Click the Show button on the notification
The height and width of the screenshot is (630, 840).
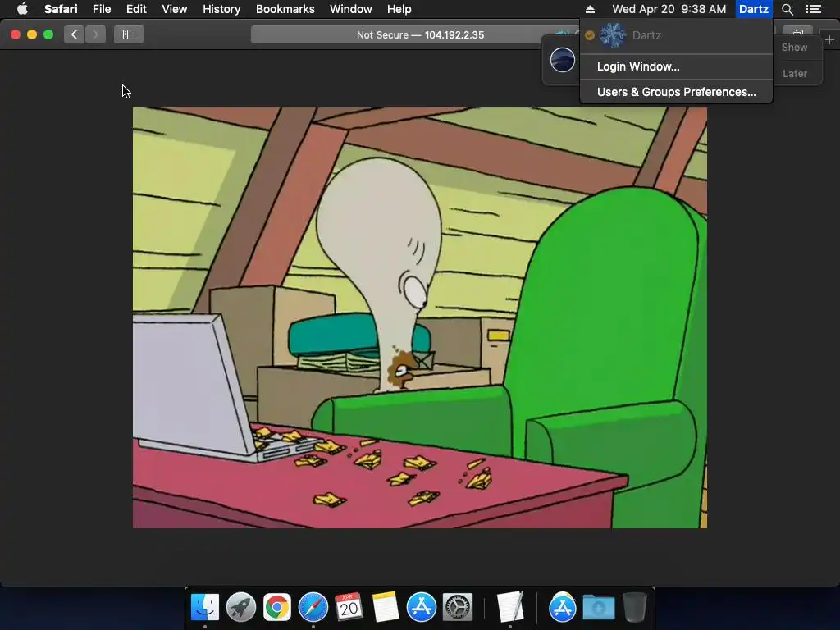[x=794, y=47]
